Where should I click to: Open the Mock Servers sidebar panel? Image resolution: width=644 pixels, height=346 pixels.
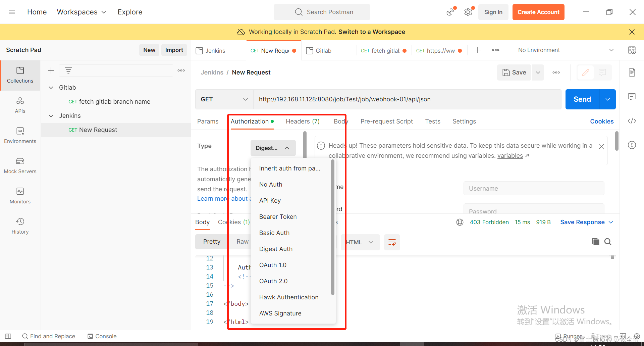20,166
